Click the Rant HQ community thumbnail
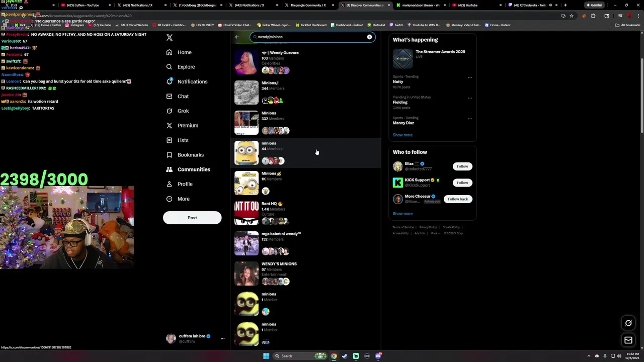Viewport: 644px width, 362px height. 247,213
